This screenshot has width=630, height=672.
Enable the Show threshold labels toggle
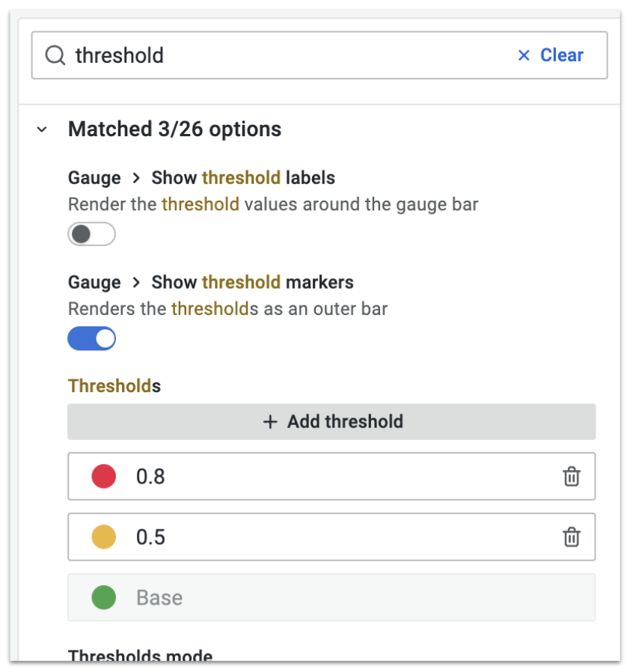92,234
